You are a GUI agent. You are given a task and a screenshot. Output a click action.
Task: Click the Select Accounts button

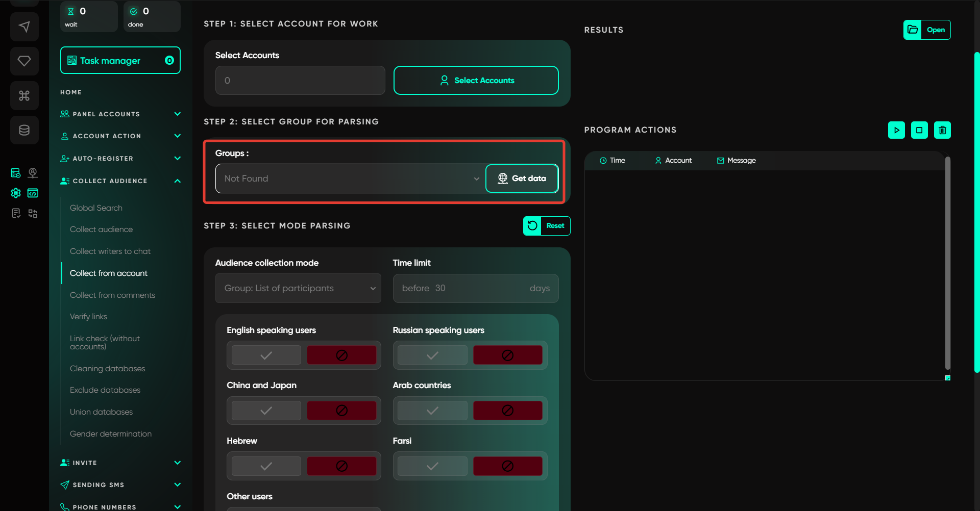coord(476,81)
